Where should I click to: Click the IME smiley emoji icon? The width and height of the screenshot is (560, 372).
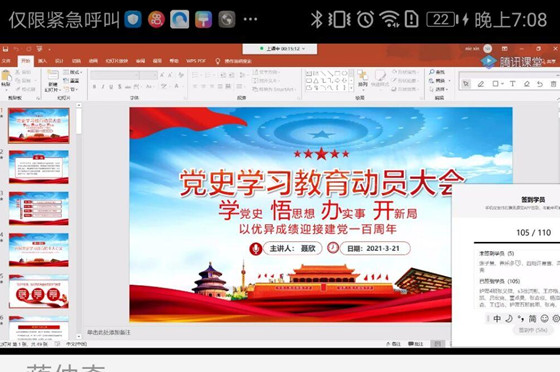[x=544, y=318]
